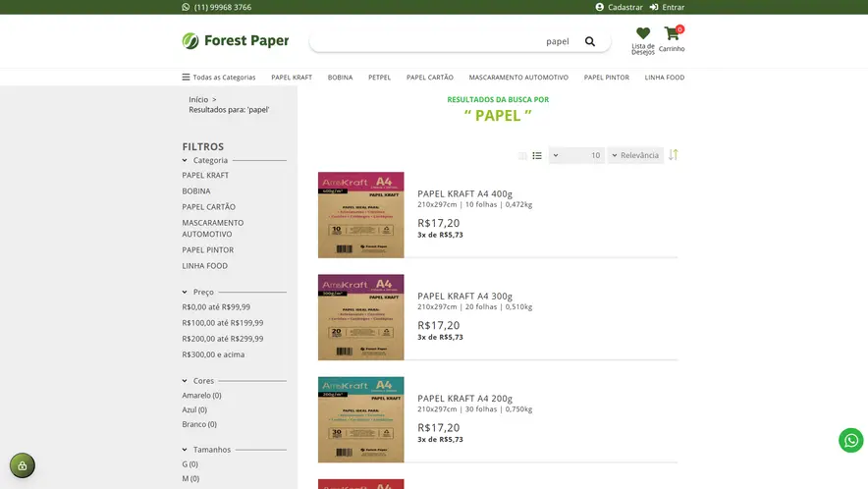Filter price R$0,00 até R$99,99

click(x=216, y=306)
